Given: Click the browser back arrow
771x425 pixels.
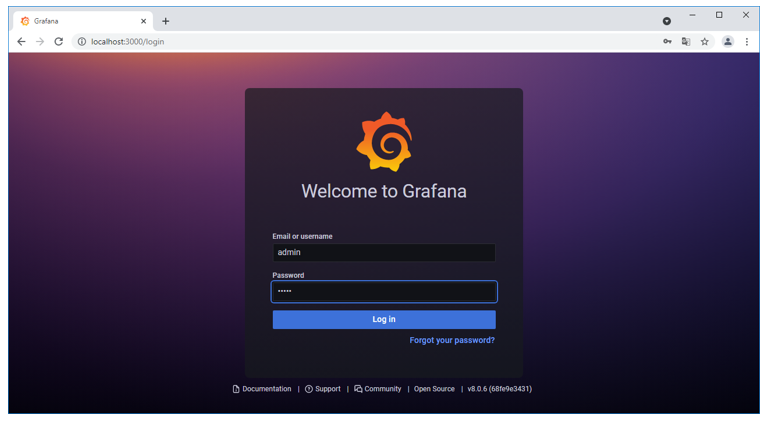Looking at the screenshot, I should pos(21,42).
